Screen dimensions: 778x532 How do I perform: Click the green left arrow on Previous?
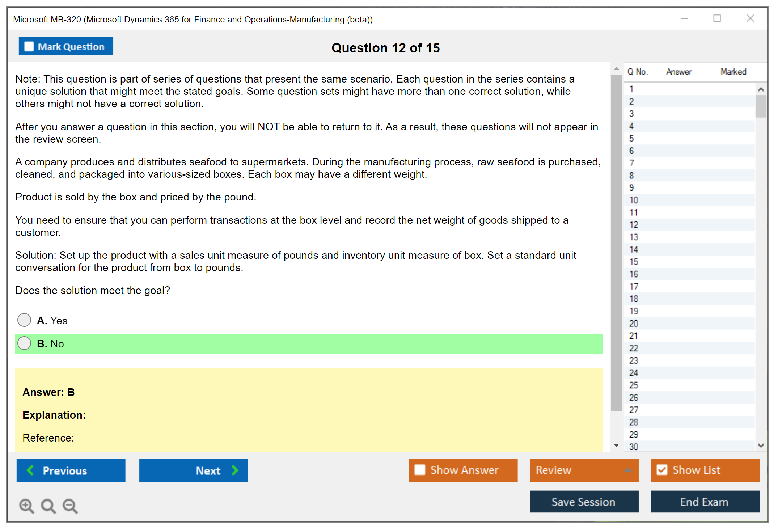click(x=31, y=470)
